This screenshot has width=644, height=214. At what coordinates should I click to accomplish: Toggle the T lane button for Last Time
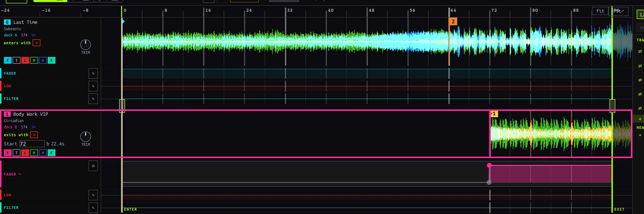(17, 61)
